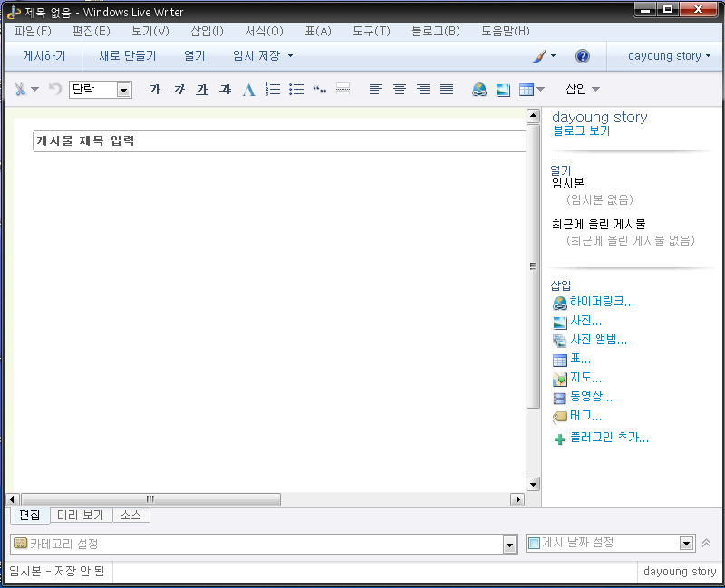Toggle underline formatting
The image size is (725, 588).
pos(201,89)
